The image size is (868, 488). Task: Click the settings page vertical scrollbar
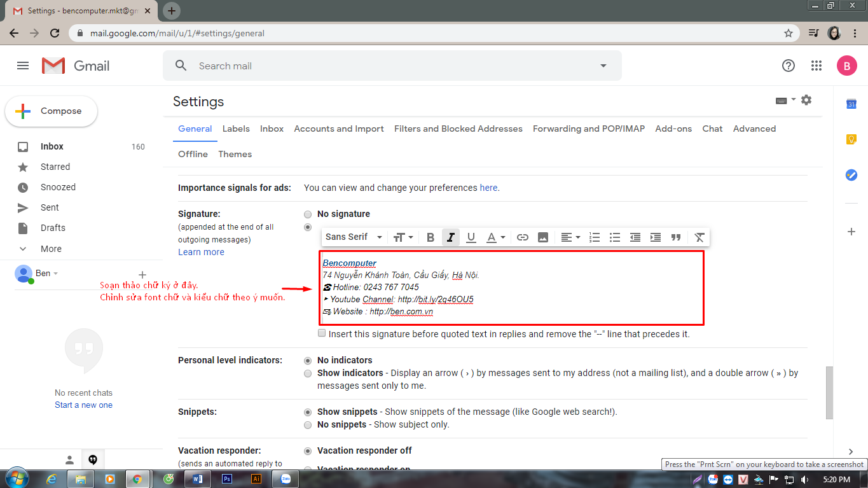coord(829,392)
